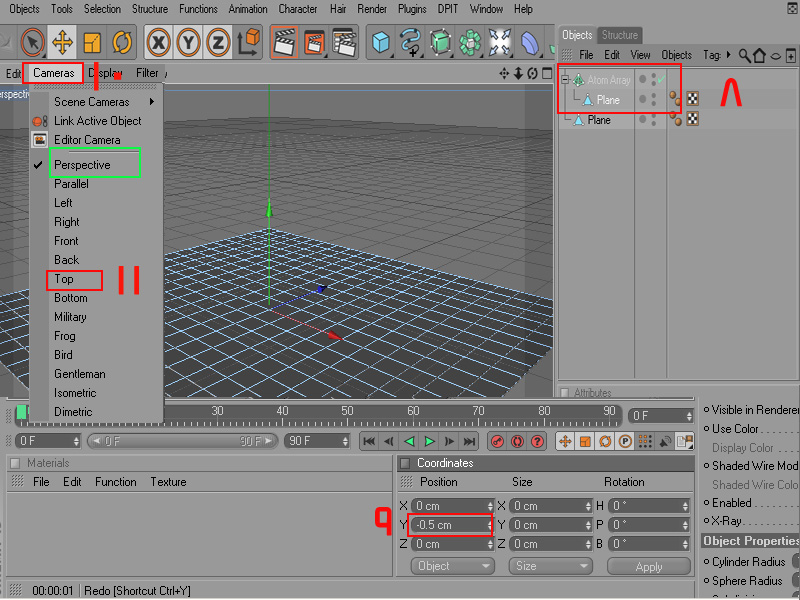Click the Record keyframe button

[497, 441]
